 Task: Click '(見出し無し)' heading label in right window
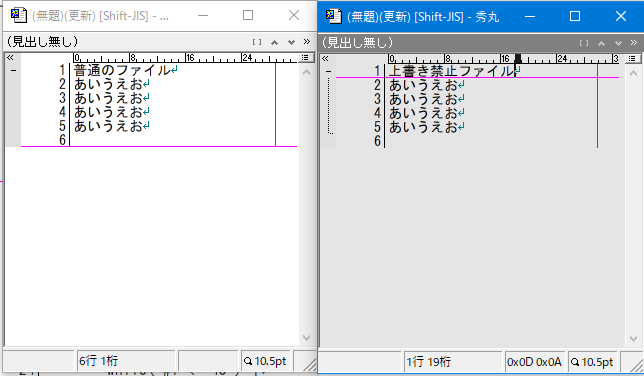(x=357, y=42)
